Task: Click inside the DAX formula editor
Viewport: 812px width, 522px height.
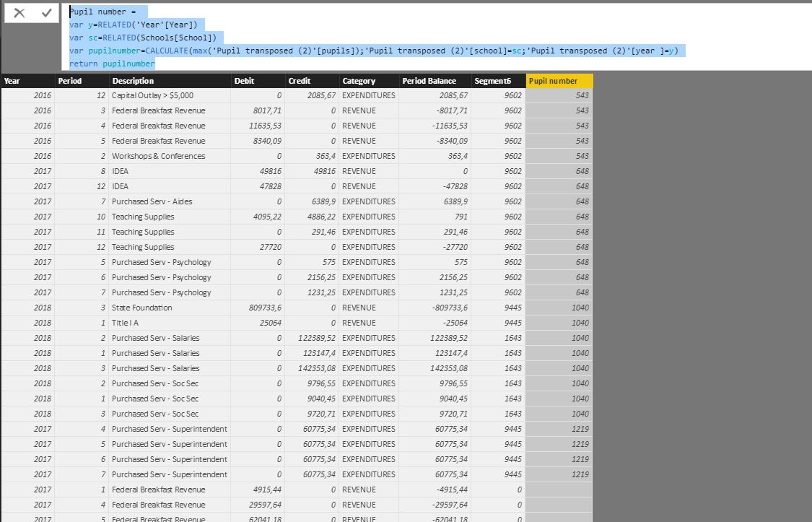Action: point(435,38)
